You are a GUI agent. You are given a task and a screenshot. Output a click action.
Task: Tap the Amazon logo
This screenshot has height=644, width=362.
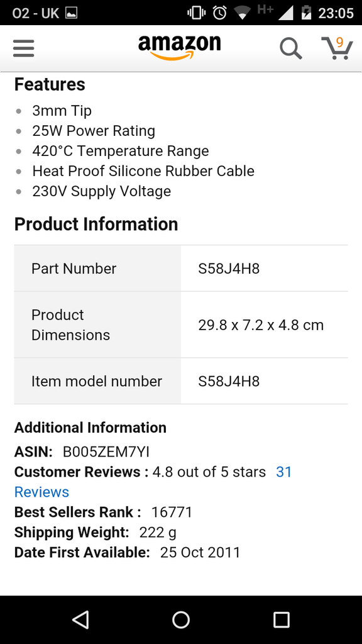[x=179, y=48]
